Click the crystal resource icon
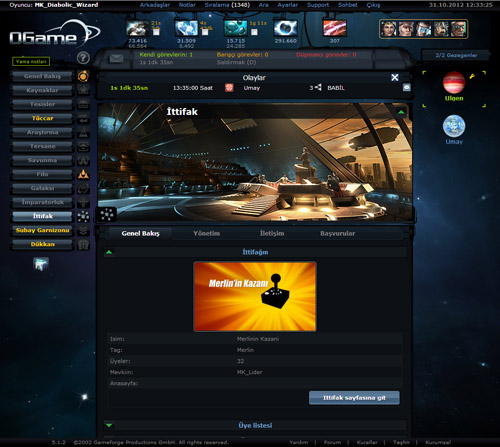 click(186, 28)
